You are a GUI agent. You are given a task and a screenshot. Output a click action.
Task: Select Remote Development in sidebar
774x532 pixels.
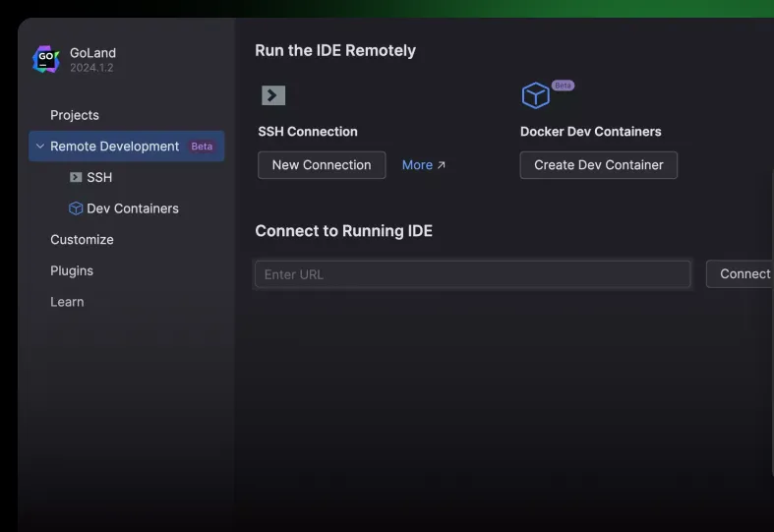pos(126,147)
